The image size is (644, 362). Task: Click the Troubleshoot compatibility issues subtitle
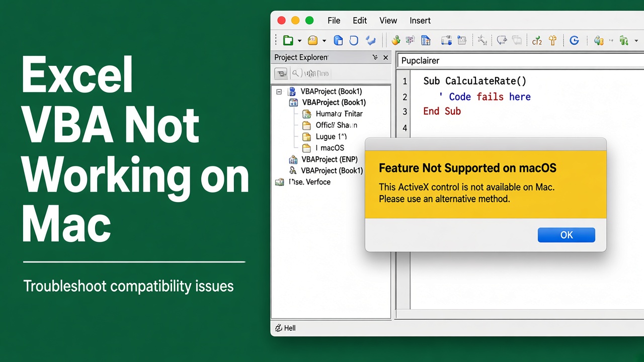tap(128, 287)
